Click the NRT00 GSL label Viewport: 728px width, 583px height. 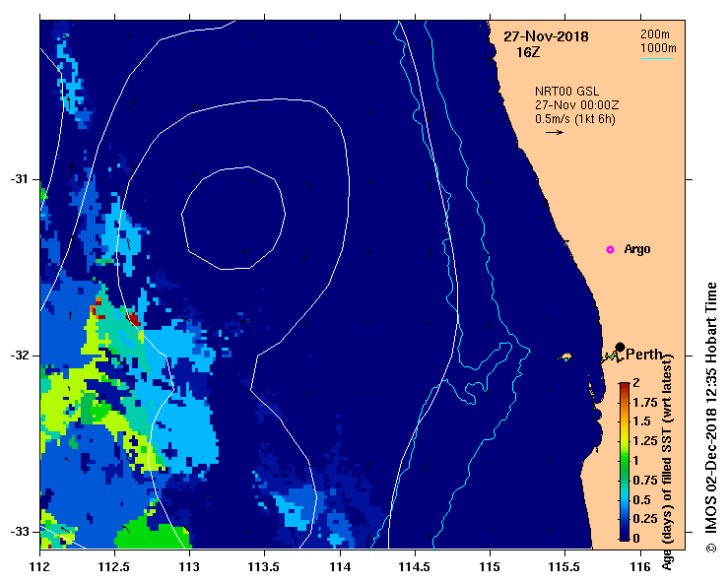(566, 92)
